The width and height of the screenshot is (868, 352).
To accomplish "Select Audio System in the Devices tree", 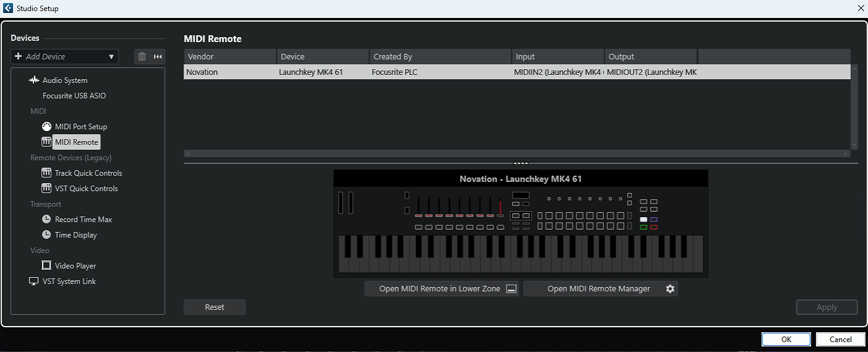I will [x=64, y=80].
